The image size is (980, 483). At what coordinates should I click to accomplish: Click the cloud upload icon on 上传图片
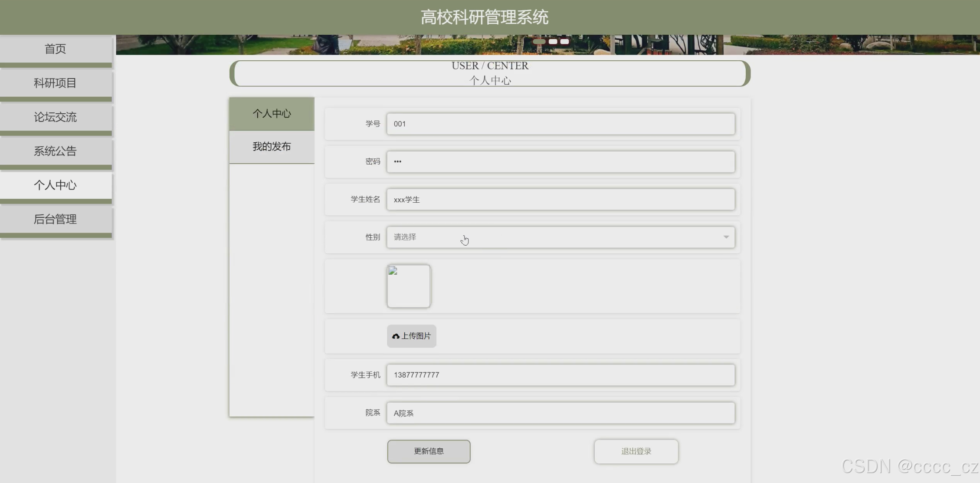click(396, 336)
